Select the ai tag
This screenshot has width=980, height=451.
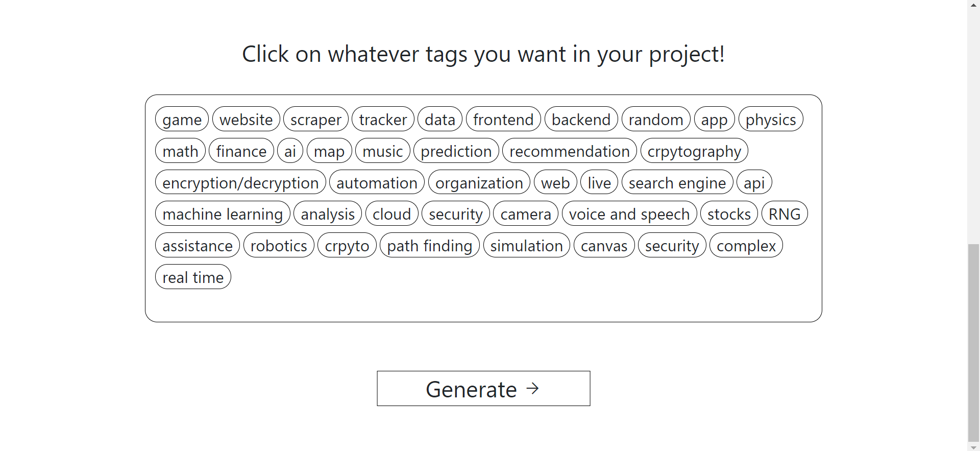click(x=290, y=151)
